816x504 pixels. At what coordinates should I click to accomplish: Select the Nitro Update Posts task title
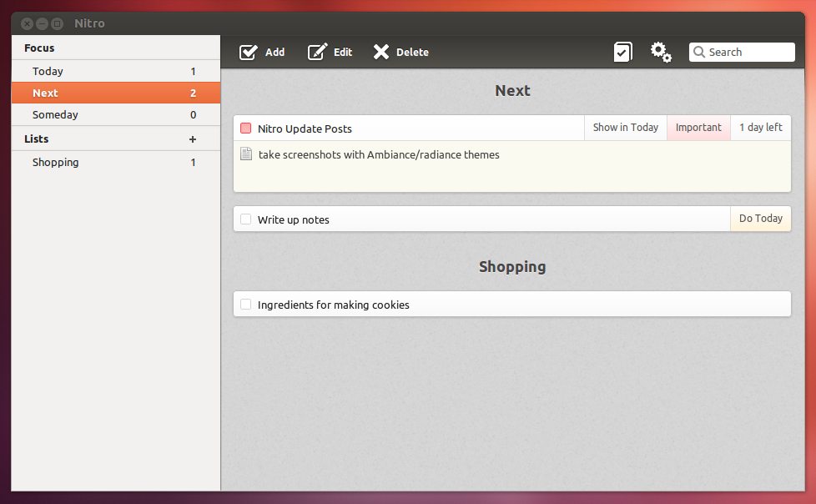tap(305, 129)
